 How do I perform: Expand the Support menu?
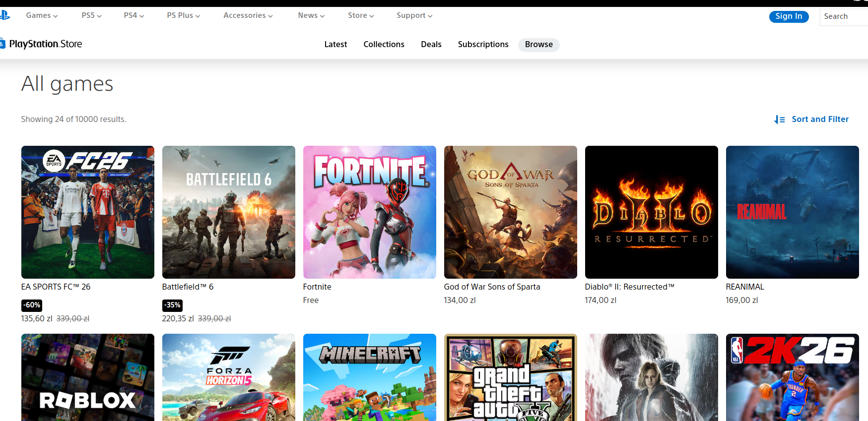click(414, 16)
